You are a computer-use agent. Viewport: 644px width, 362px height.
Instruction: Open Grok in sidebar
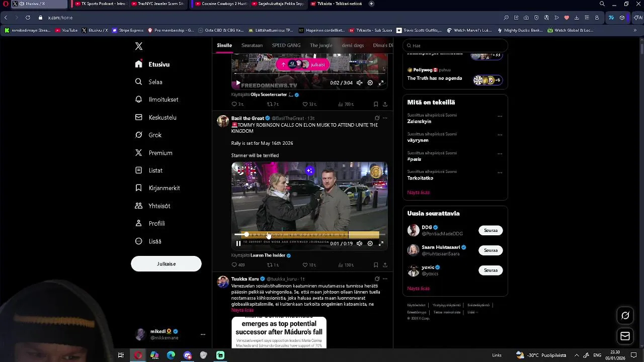[x=148, y=135]
